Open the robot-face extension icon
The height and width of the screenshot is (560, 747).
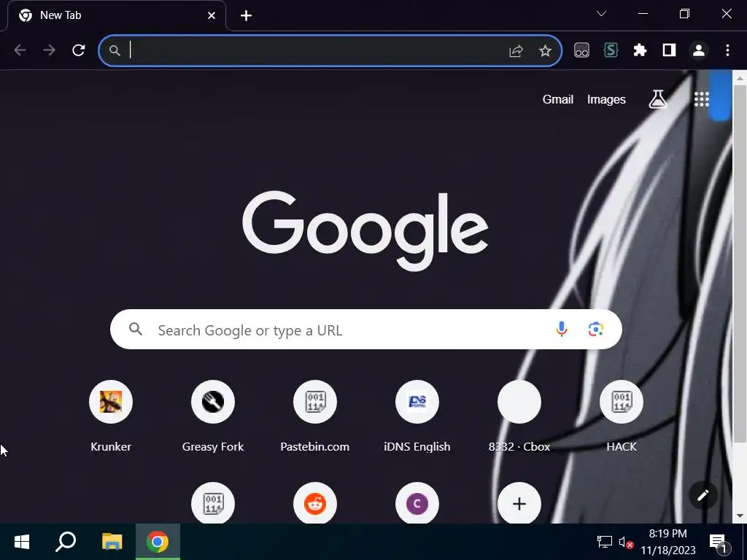coord(581,50)
